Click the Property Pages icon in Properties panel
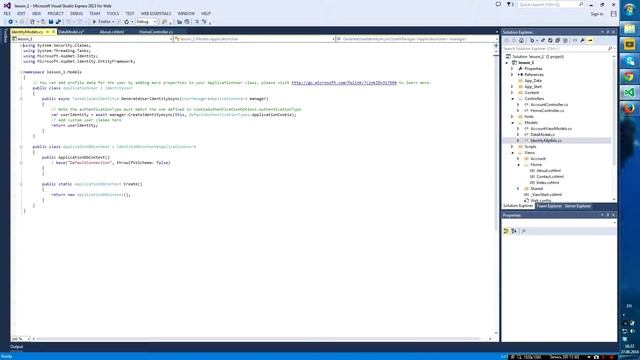 pos(524,231)
